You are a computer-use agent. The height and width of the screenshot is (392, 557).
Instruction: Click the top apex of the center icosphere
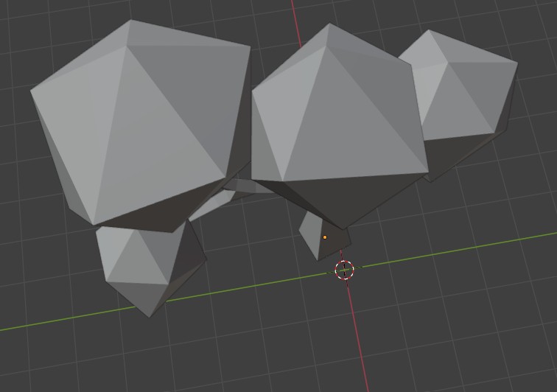(329, 24)
